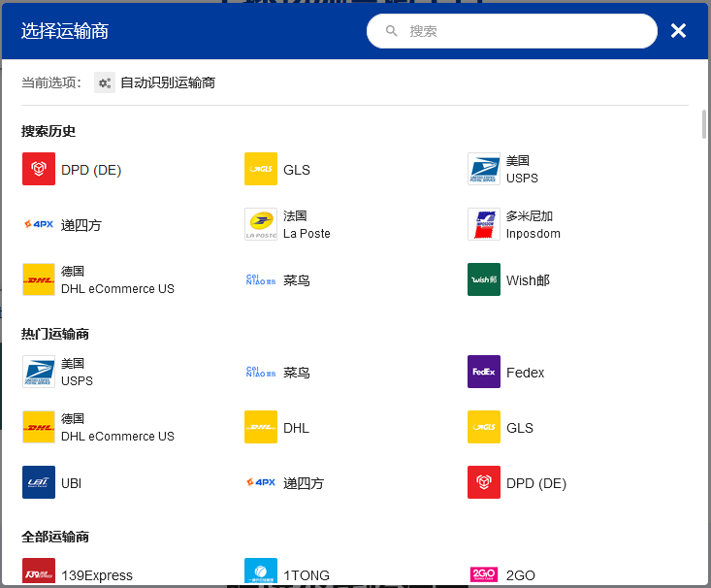
Task: Click the vertical scrollbar of carrier list
Action: pyautogui.click(x=704, y=126)
